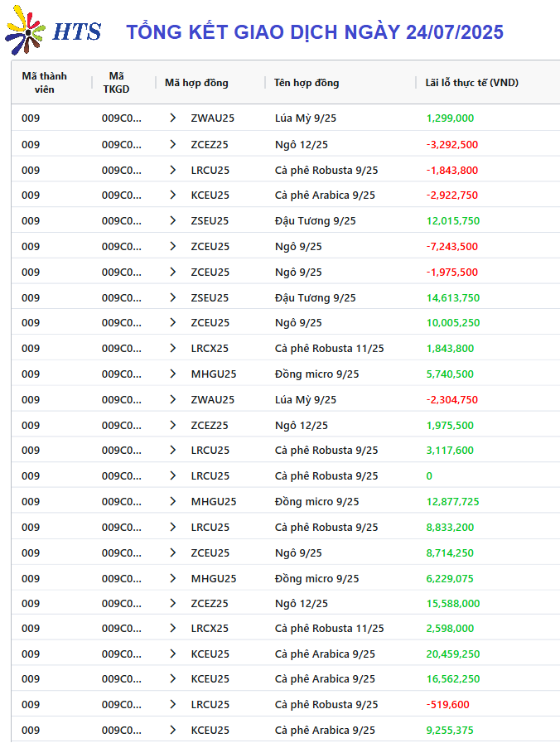Click the HTS logo icon
Viewport: 560px width, 743px height.
25,30
